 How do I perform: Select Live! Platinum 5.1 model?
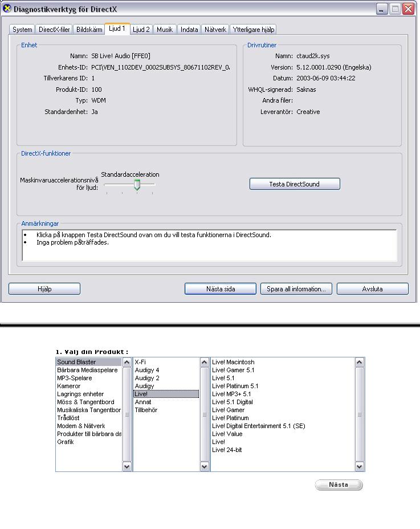(x=283, y=386)
